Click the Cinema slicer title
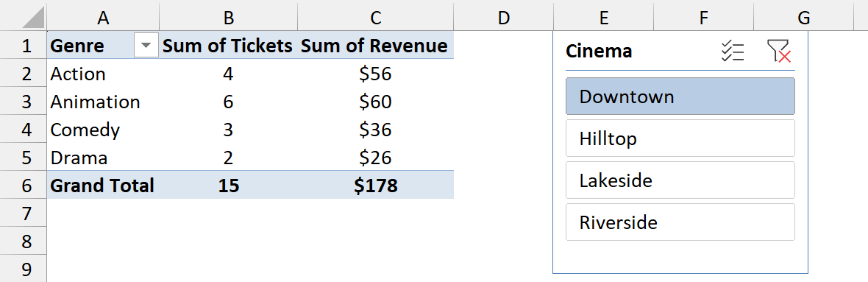 point(599,52)
